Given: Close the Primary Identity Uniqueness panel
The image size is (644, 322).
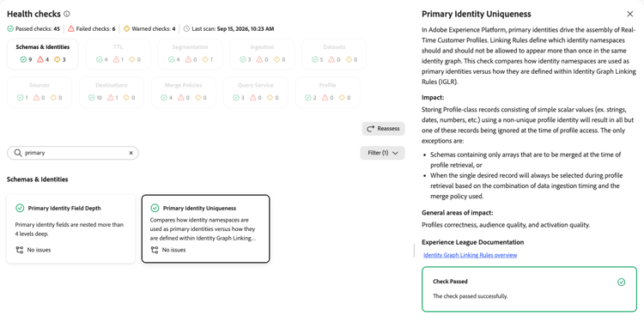Looking at the screenshot, I should pyautogui.click(x=630, y=14).
